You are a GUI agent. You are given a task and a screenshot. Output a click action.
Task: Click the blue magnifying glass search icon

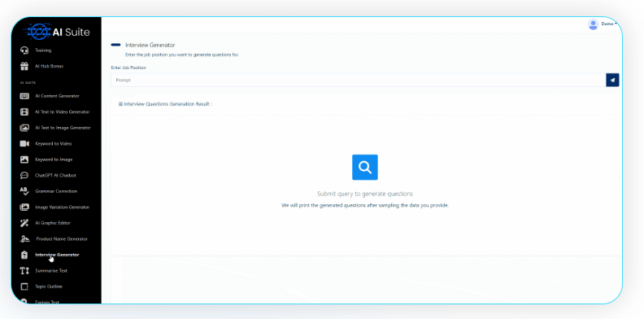click(x=365, y=168)
